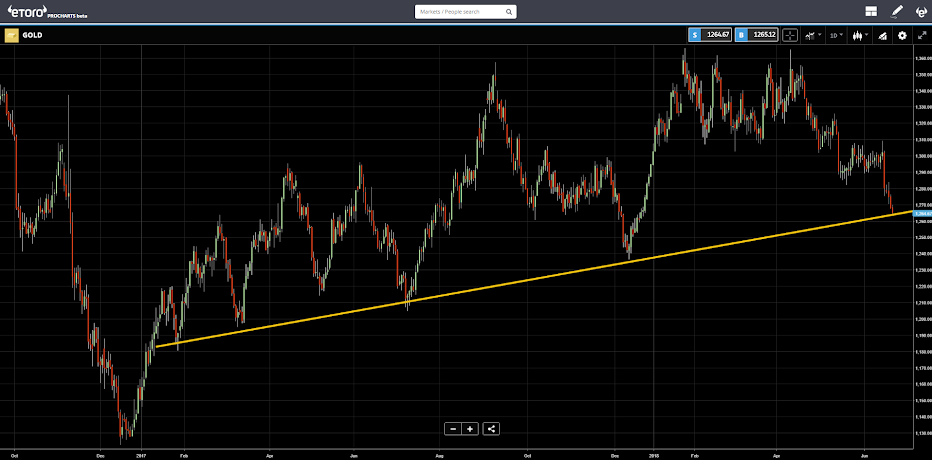Screen dimensions: 932x460
Task: Click the search magnifier icon
Action: click(x=509, y=12)
